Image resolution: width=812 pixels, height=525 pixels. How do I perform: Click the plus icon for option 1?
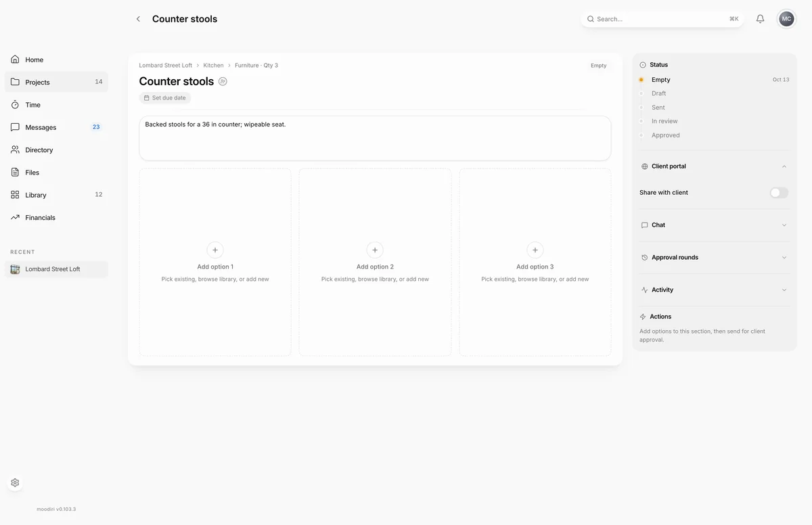(x=215, y=250)
